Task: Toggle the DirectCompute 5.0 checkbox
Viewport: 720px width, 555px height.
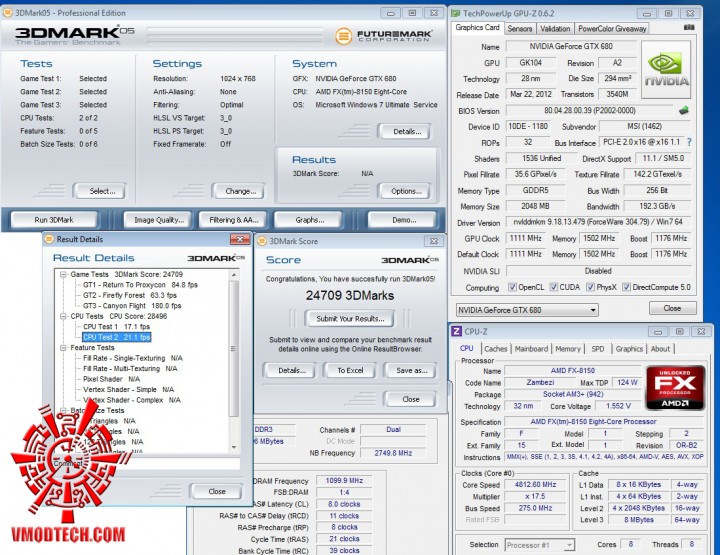Action: [626, 287]
